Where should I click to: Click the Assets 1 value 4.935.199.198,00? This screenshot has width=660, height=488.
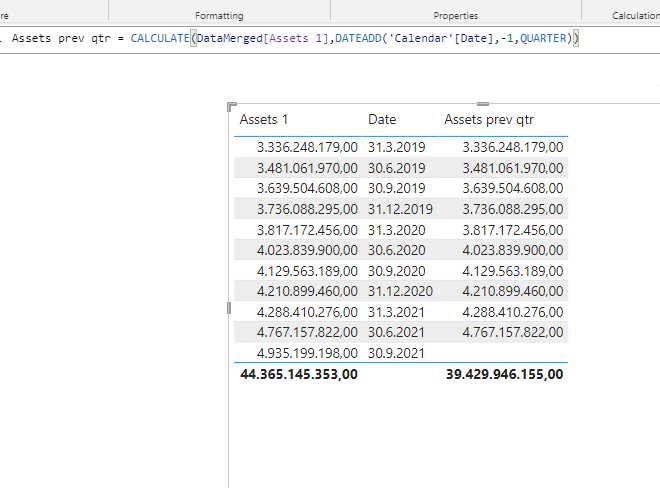point(307,353)
